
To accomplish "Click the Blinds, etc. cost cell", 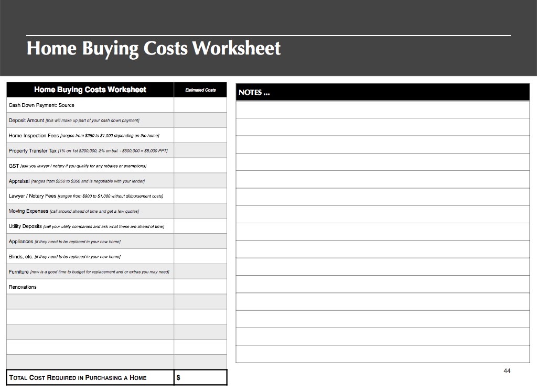I will click(x=200, y=257).
